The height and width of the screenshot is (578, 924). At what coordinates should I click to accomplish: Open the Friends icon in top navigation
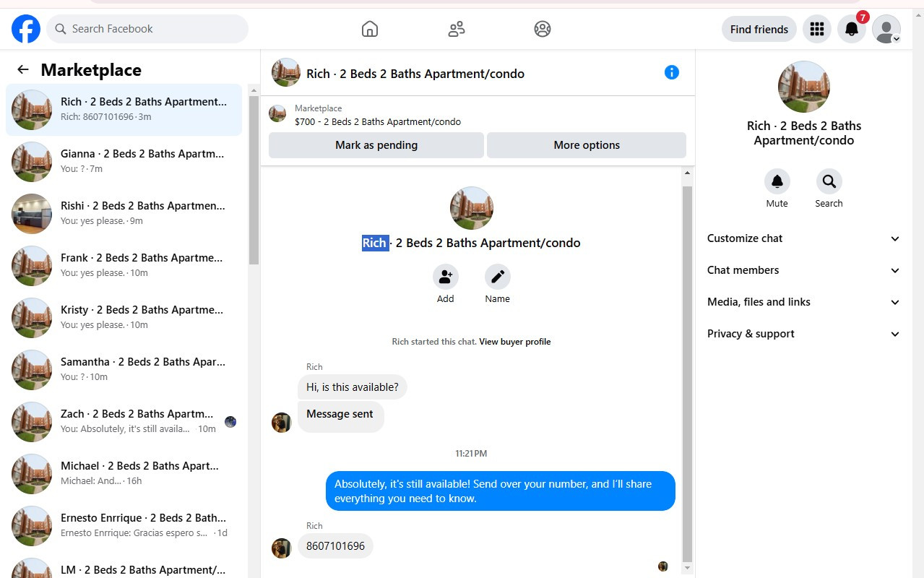456,29
